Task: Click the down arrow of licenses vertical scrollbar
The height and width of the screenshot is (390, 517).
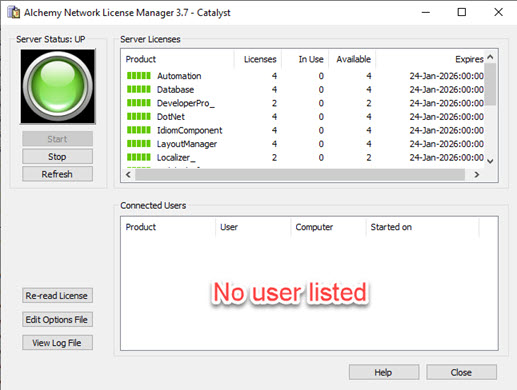Action: tap(490, 161)
